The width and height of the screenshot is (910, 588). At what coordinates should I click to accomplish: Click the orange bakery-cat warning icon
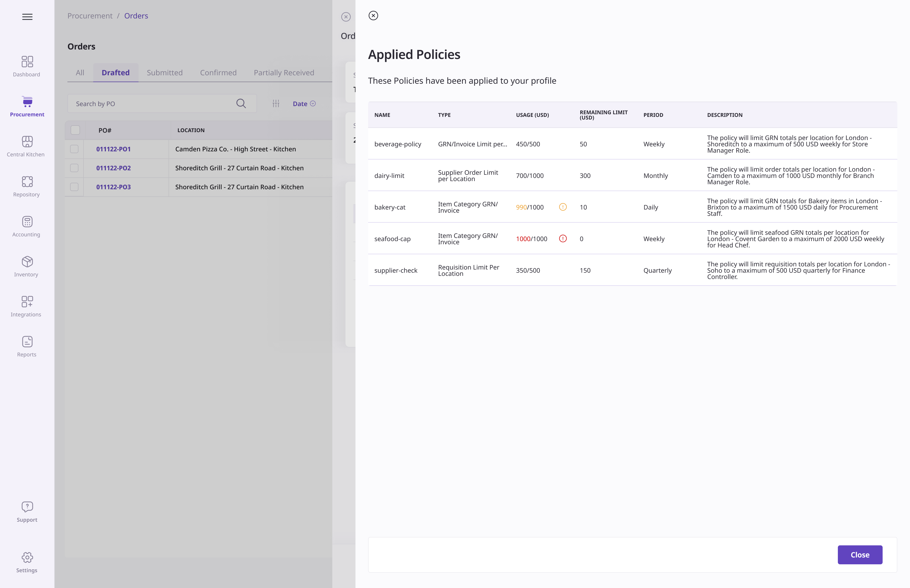tap(562, 207)
